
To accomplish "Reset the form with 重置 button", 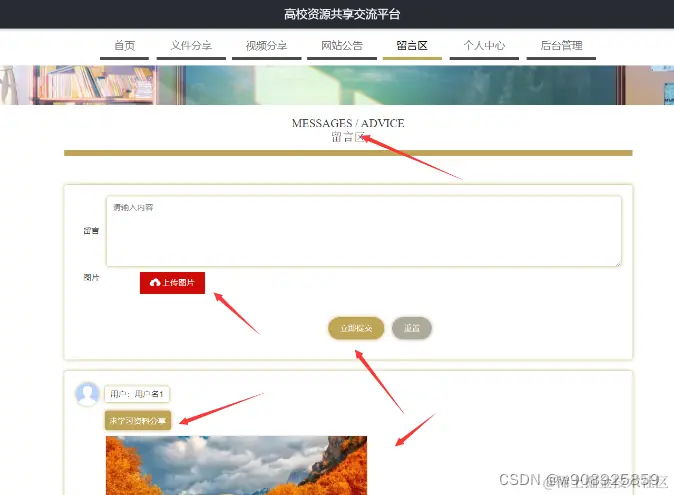I will [412, 328].
